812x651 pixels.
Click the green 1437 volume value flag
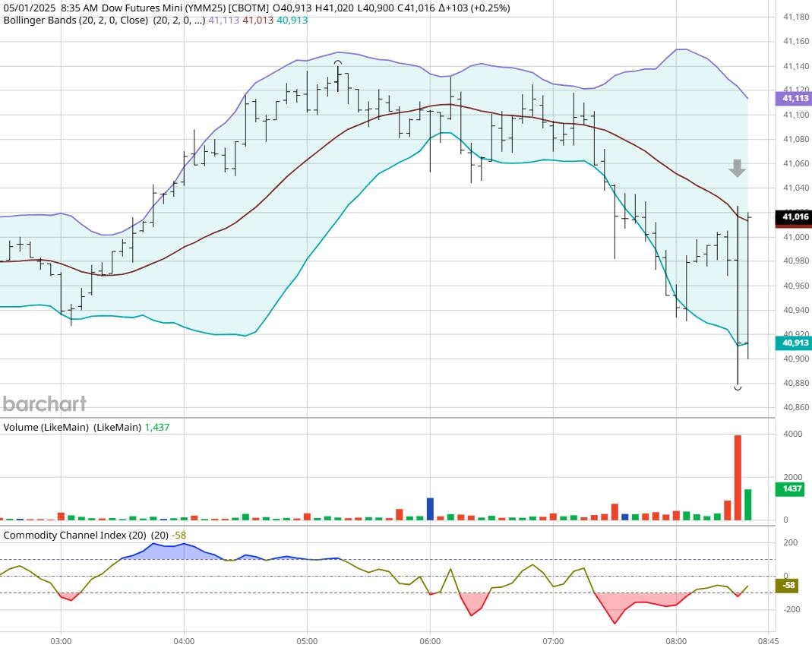[x=791, y=490]
